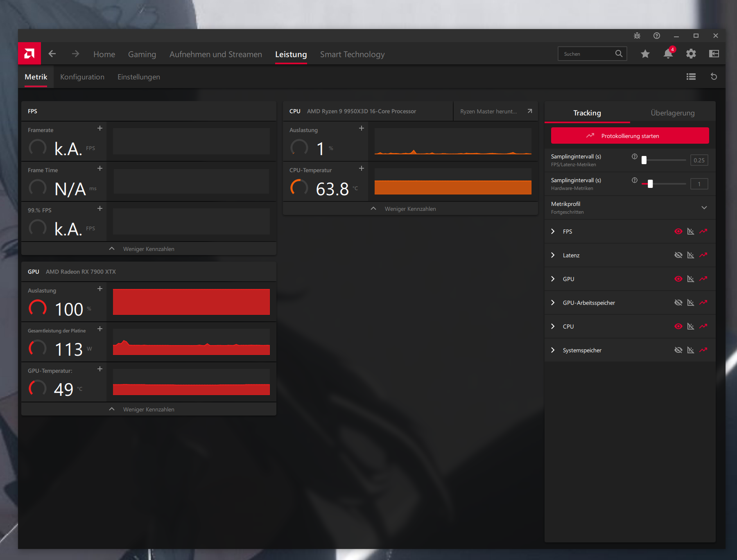737x560 pixels.
Task: Click plus beside CPU-Temperatur
Action: click(362, 168)
